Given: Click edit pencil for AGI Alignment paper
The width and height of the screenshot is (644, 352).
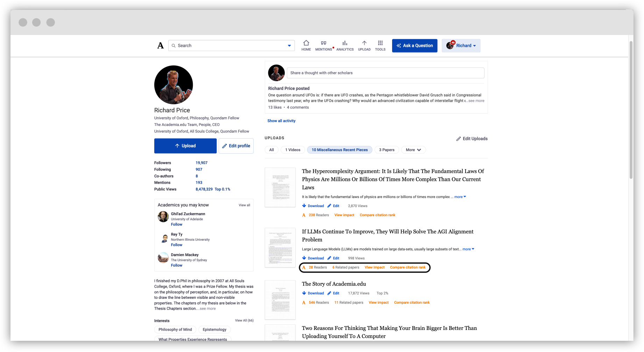Looking at the screenshot, I should tap(329, 258).
